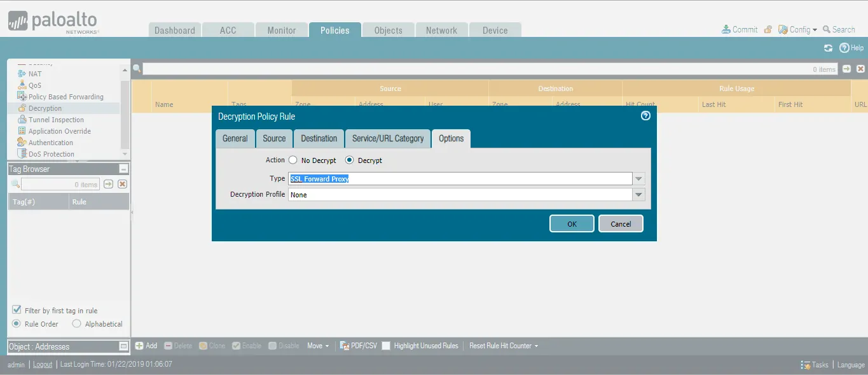Viewport: 868px width, 375px height.
Task: Click the Commit icon in top bar
Action: click(x=726, y=29)
